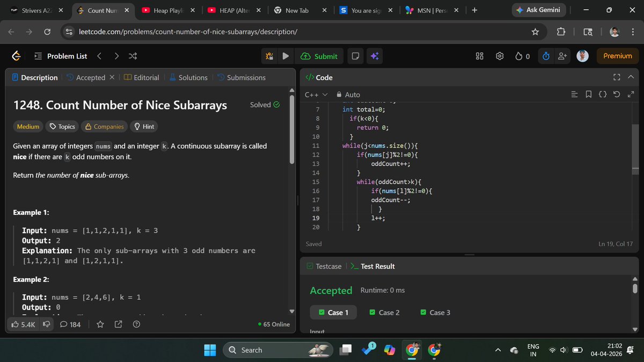
Task: Close the Accepted tab
Action: click(112, 77)
